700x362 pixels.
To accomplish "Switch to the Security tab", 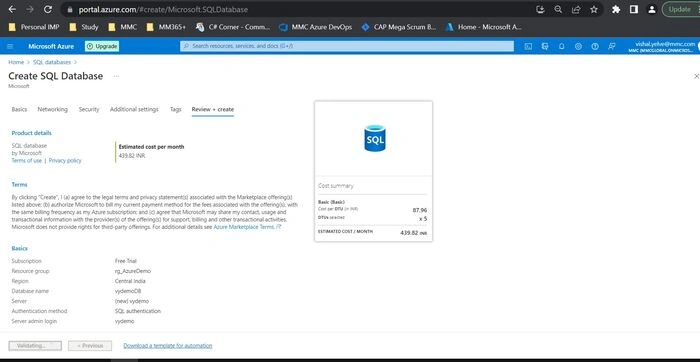I will click(89, 109).
